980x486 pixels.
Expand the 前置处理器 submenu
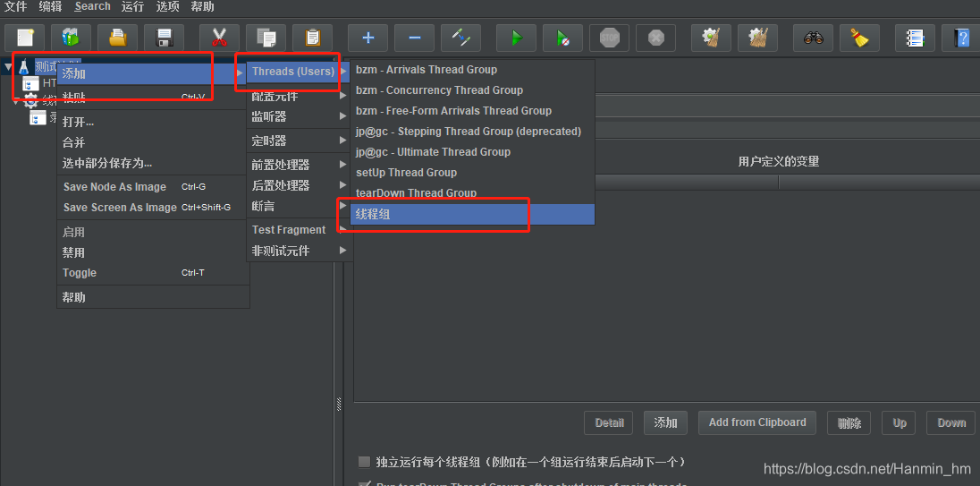pos(300,165)
